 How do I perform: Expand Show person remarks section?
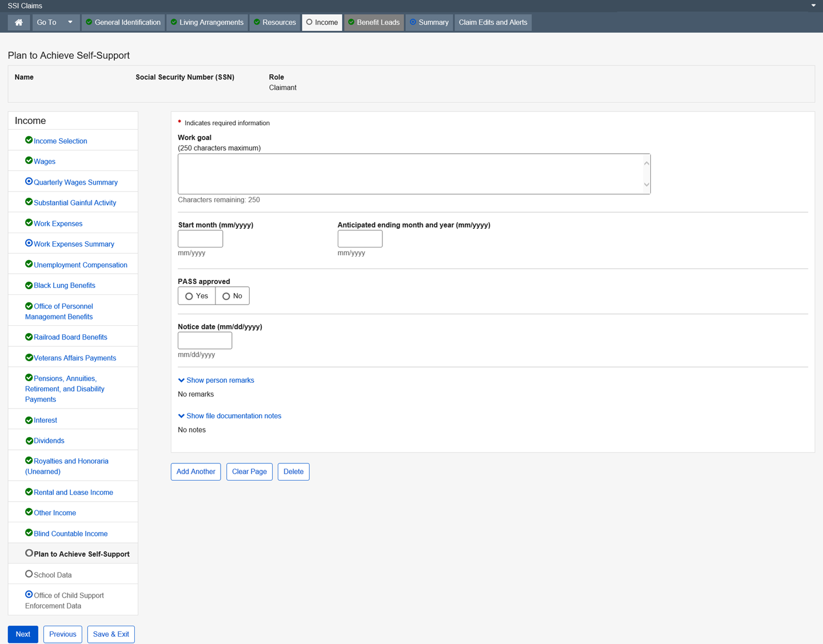point(216,380)
